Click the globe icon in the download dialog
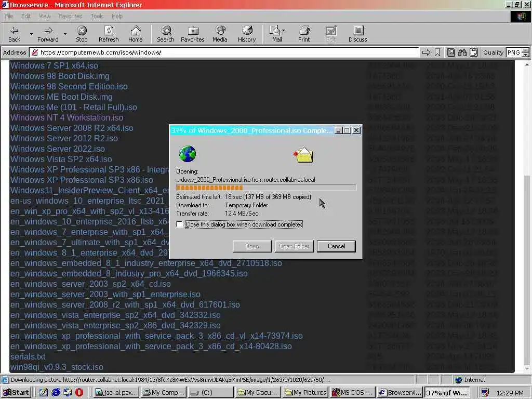The image size is (532, 399). coord(187,154)
